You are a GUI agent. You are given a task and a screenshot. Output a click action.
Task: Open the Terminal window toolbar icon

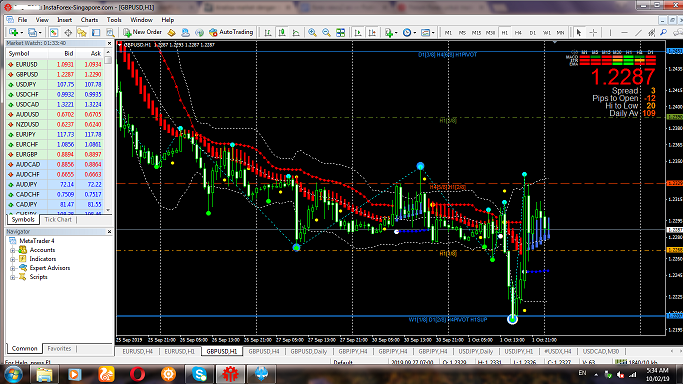[96, 33]
